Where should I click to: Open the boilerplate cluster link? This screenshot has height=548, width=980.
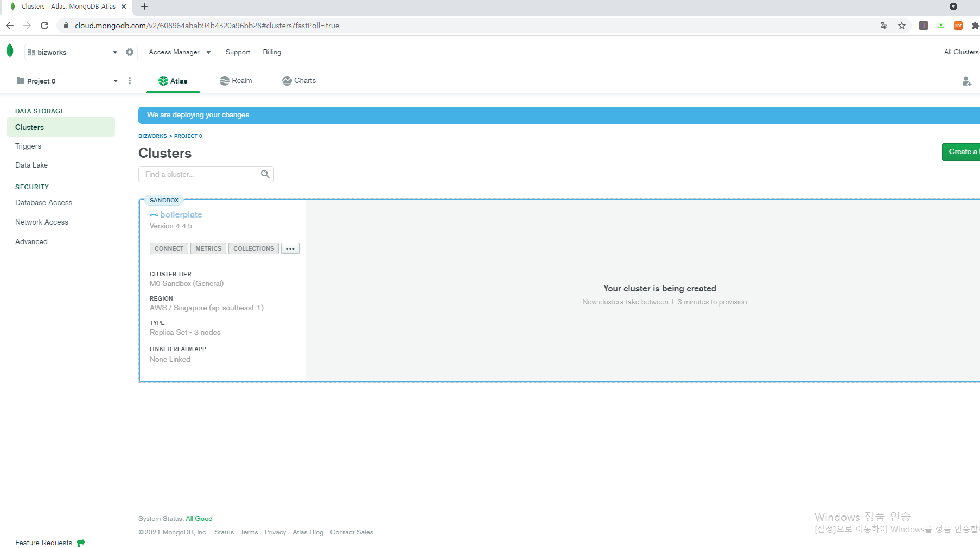click(x=181, y=215)
